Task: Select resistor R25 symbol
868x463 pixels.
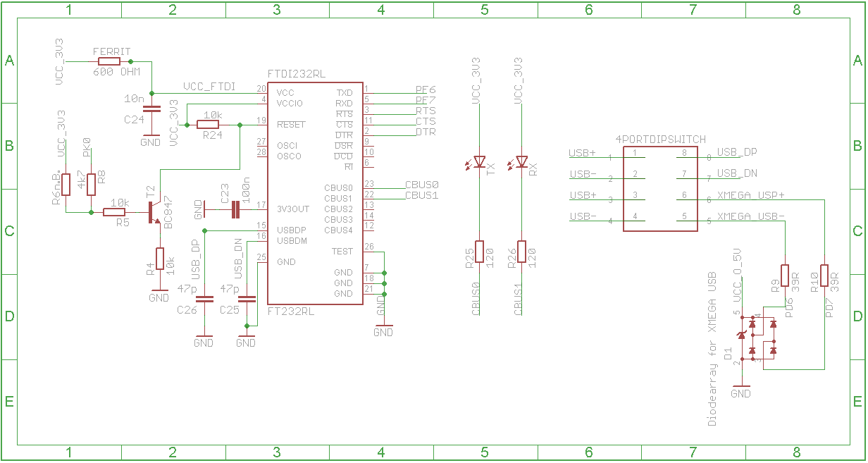Action: 479,252
